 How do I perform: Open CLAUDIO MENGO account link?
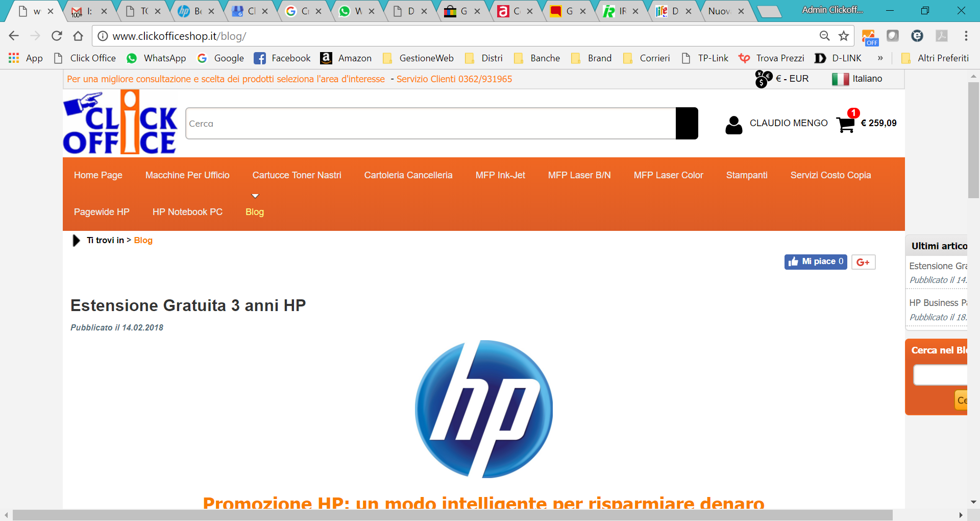click(x=789, y=123)
